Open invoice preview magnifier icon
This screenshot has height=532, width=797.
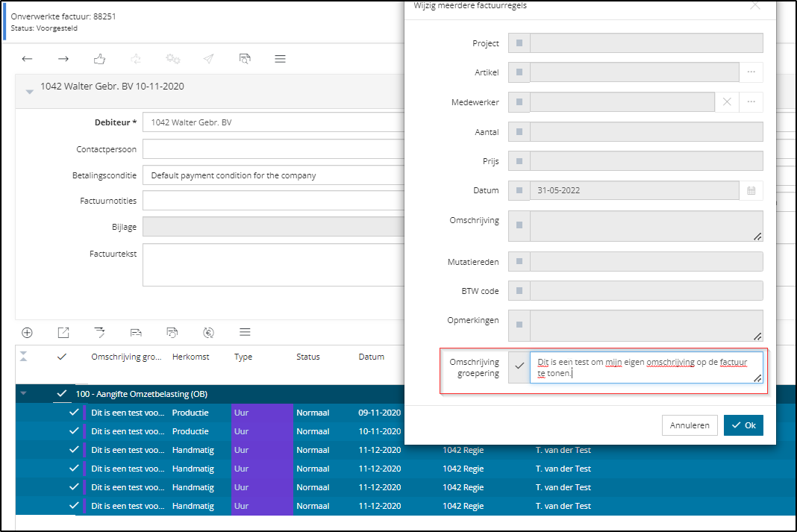(245, 59)
